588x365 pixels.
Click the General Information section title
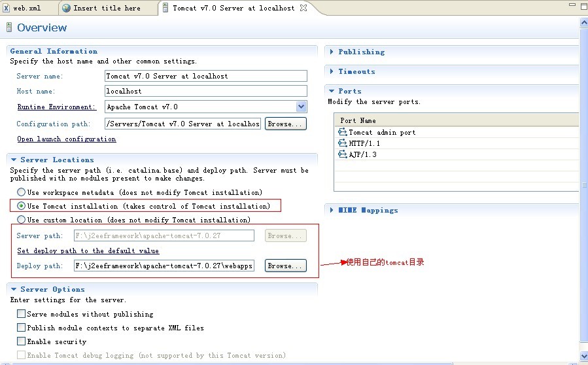pos(54,51)
